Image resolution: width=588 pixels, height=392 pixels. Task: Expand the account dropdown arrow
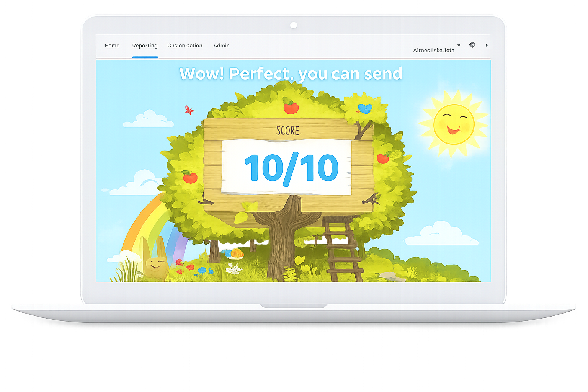click(459, 46)
